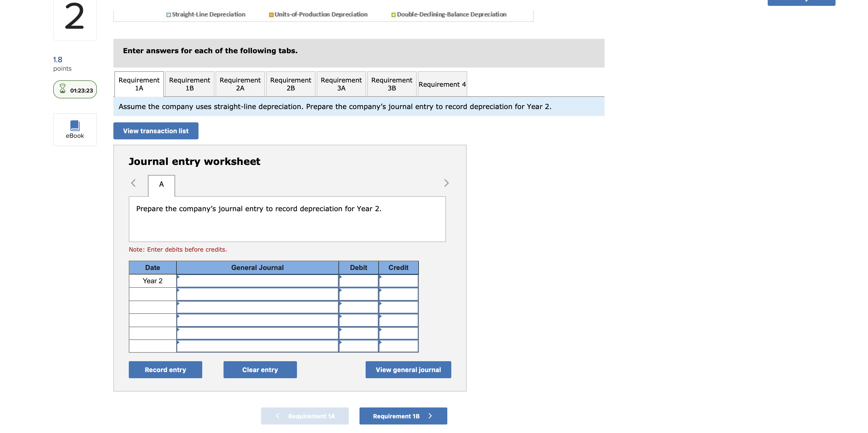Select journal entry tab A
The height and width of the screenshot is (433, 868).
162,185
